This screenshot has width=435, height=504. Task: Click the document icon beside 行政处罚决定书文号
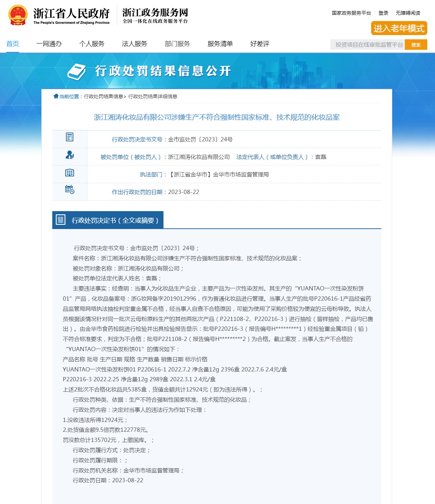[x=70, y=137]
